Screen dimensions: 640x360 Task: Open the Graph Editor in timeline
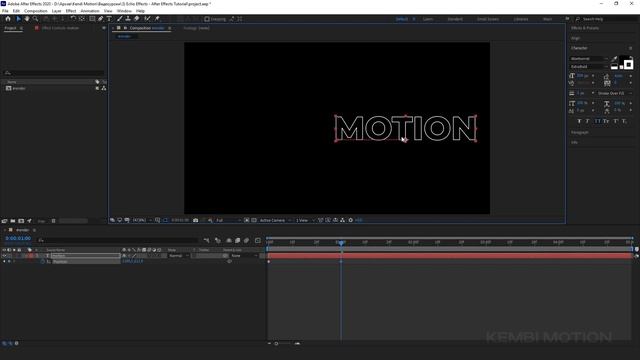pos(258,240)
